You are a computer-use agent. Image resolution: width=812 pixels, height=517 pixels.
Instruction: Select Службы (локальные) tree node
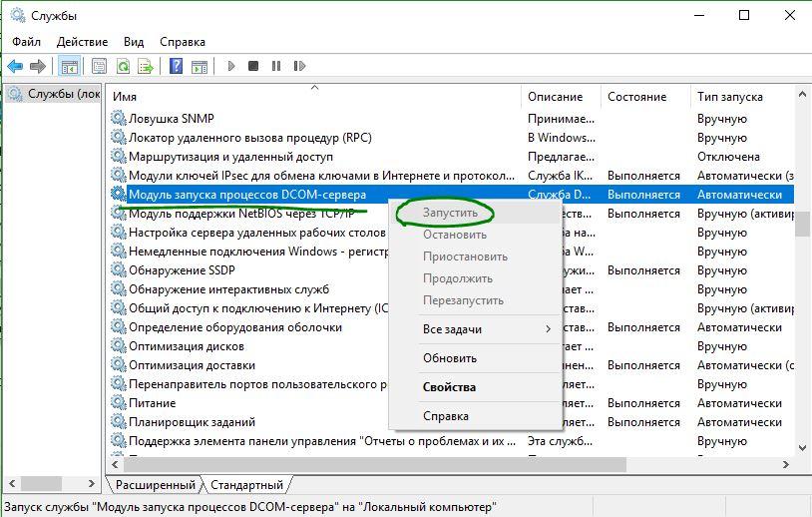coord(54,94)
